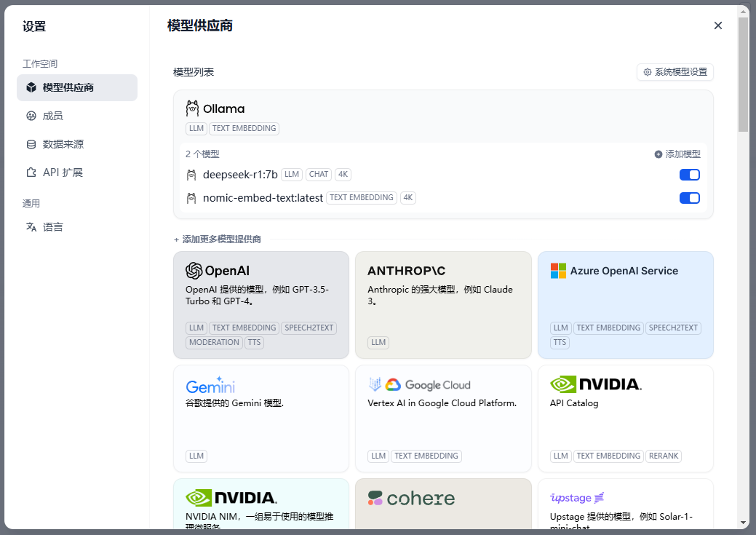Click the 4K tag on nomic-embed-text
This screenshot has width=756, height=535.
point(408,197)
